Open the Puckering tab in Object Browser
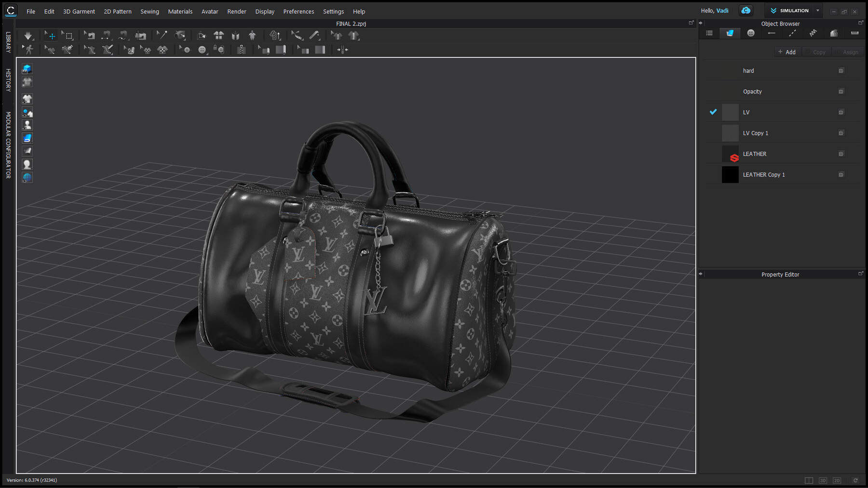Image resolution: width=868 pixels, height=488 pixels. click(813, 33)
